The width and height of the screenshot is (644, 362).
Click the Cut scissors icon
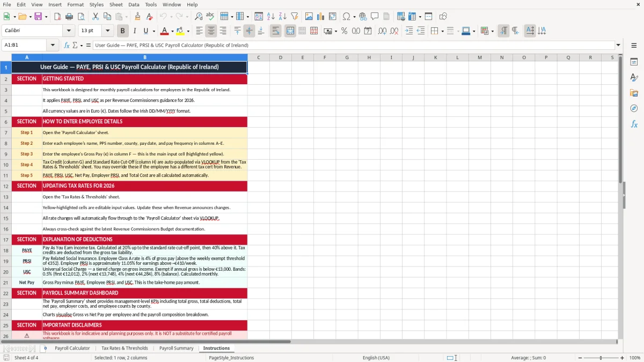click(95, 17)
